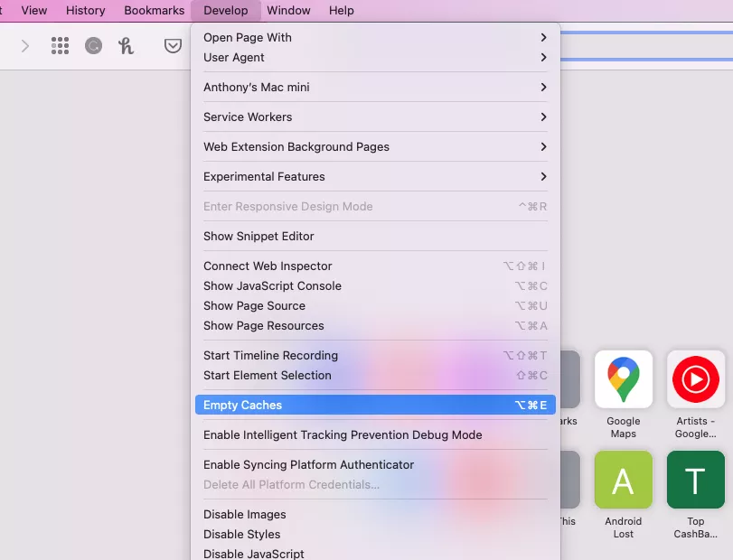733x560 pixels.
Task: Click the Honey extension icon in toolbar
Action: coord(126,46)
